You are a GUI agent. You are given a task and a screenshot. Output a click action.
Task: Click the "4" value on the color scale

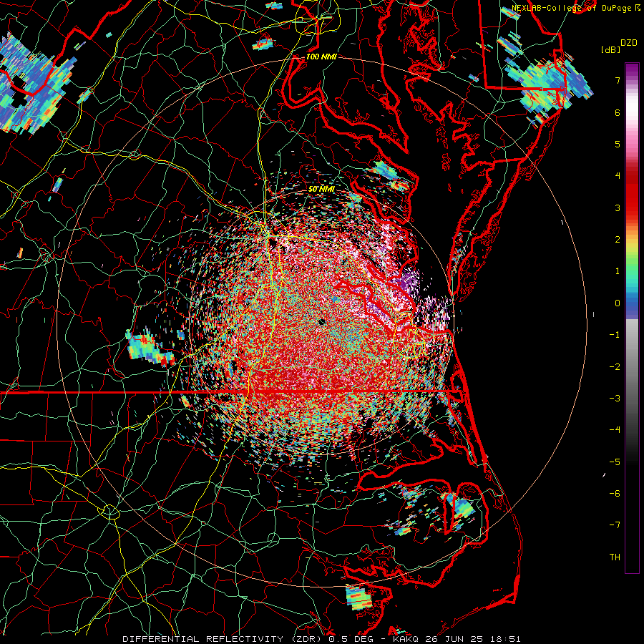(618, 176)
